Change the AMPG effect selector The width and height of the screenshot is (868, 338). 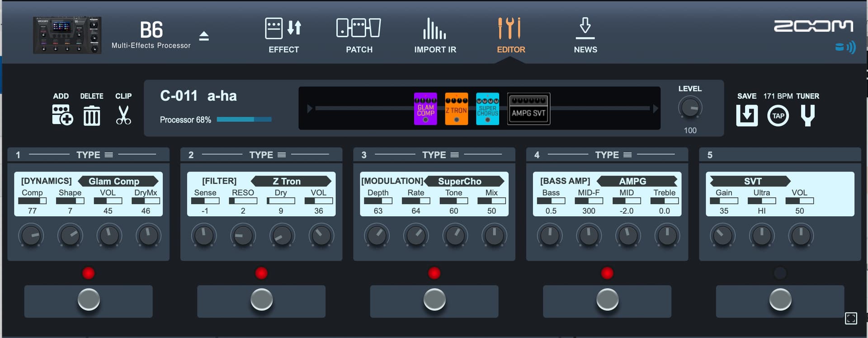pos(637,181)
